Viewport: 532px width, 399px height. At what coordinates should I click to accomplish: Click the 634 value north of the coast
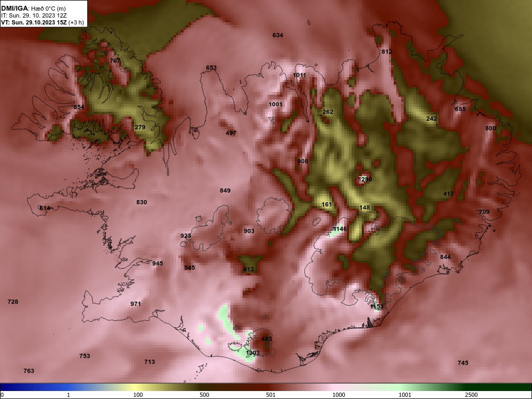coord(278,35)
